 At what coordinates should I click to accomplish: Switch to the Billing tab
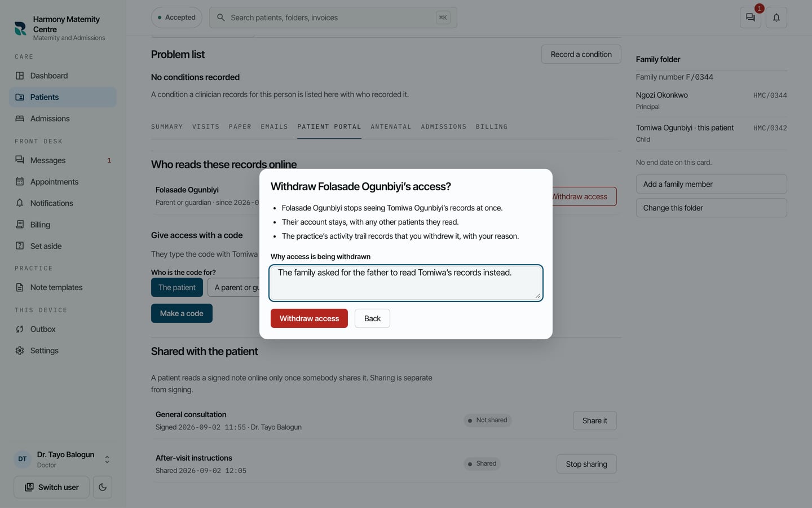click(x=492, y=126)
